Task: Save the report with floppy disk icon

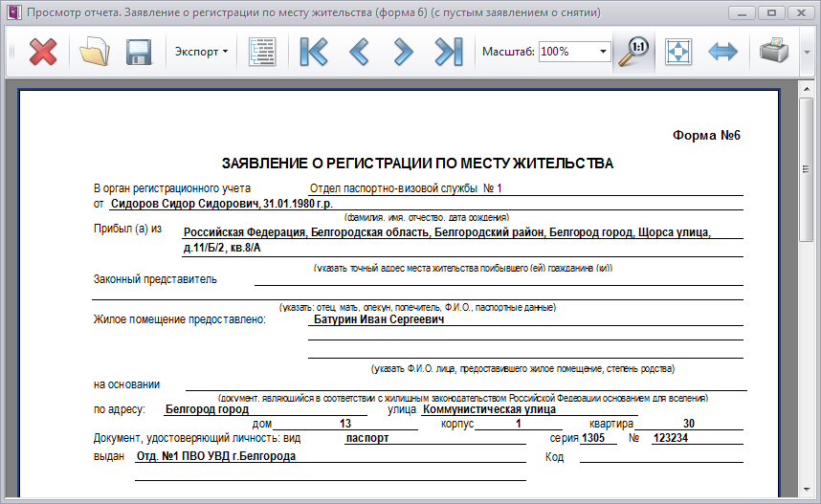Action: (x=139, y=52)
